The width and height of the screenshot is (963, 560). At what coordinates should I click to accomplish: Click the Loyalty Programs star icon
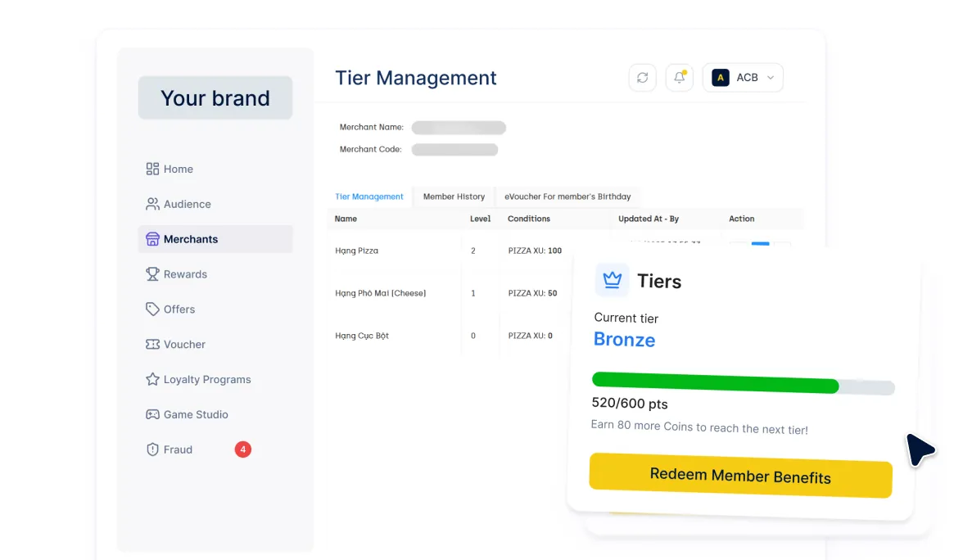pyautogui.click(x=152, y=380)
